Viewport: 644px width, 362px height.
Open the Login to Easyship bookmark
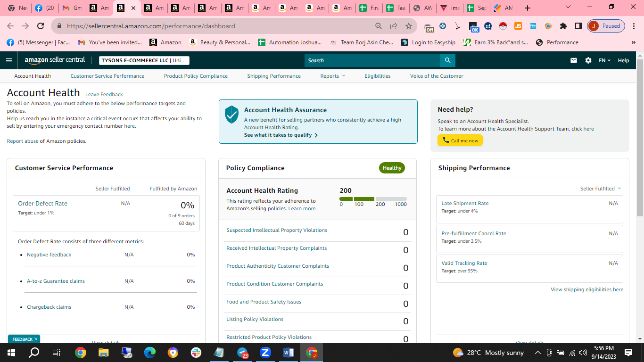(428, 42)
